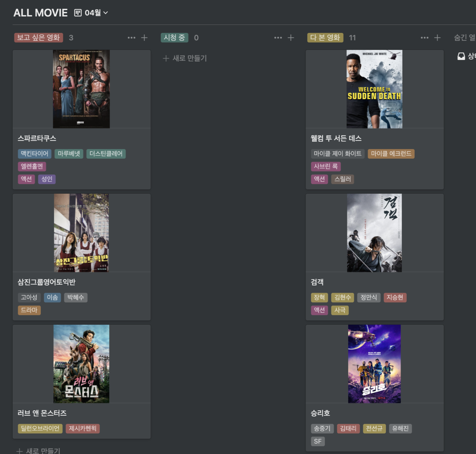This screenshot has height=454, width=476.
Task: Open the 삼진그룹영어토익반 poster thumbnail
Action: point(81,233)
